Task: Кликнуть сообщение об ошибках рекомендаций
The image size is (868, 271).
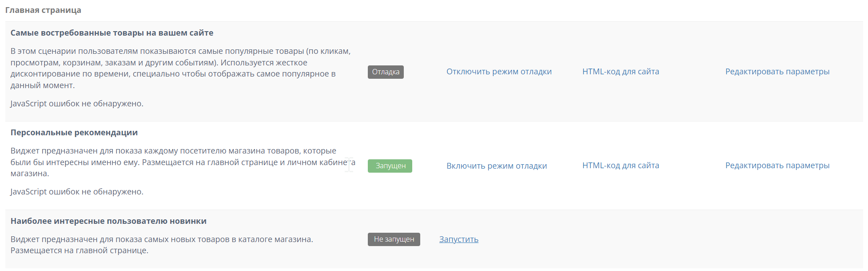Action: click(76, 191)
